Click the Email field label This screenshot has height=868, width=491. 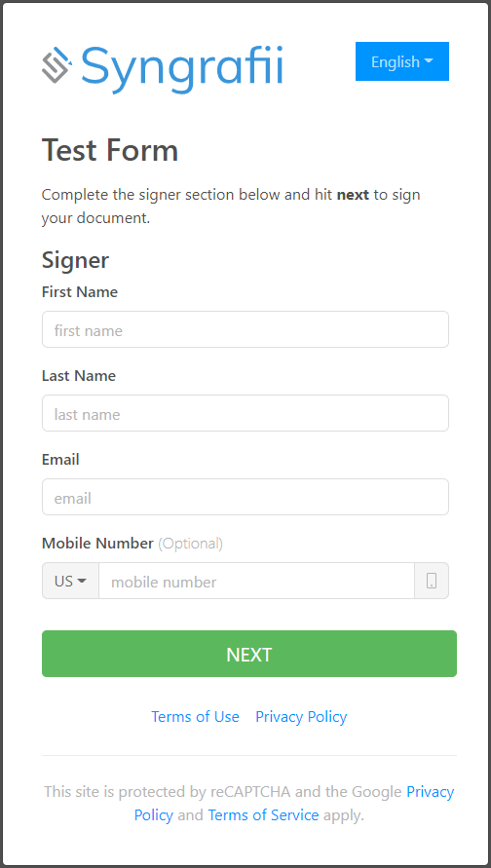(60, 459)
